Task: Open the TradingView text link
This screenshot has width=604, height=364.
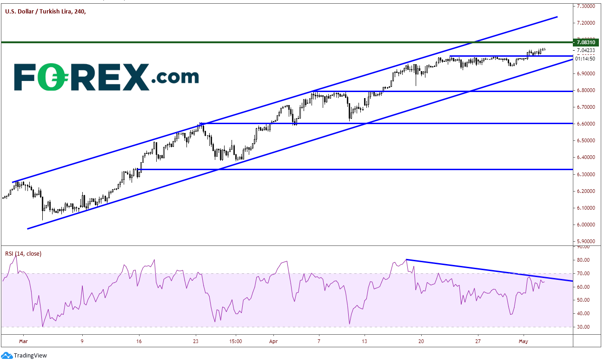Action: click(30, 356)
